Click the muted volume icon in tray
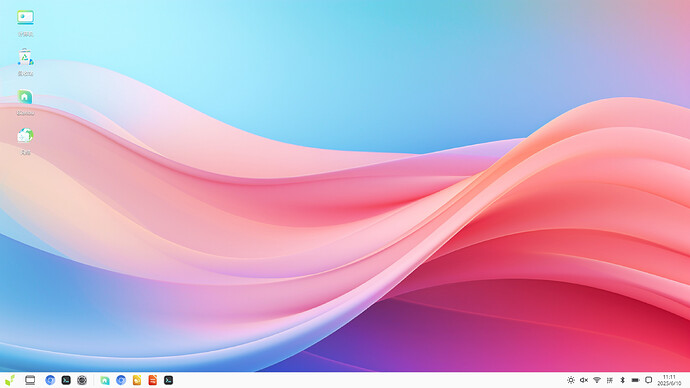This screenshot has height=388, width=690. (x=584, y=380)
